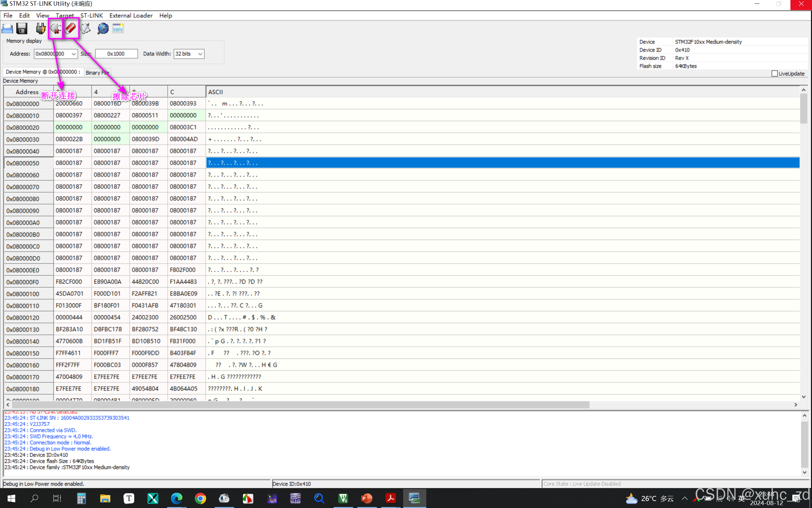The width and height of the screenshot is (812, 508).
Task: Click cell 20000660 in first row
Action: coord(72,104)
